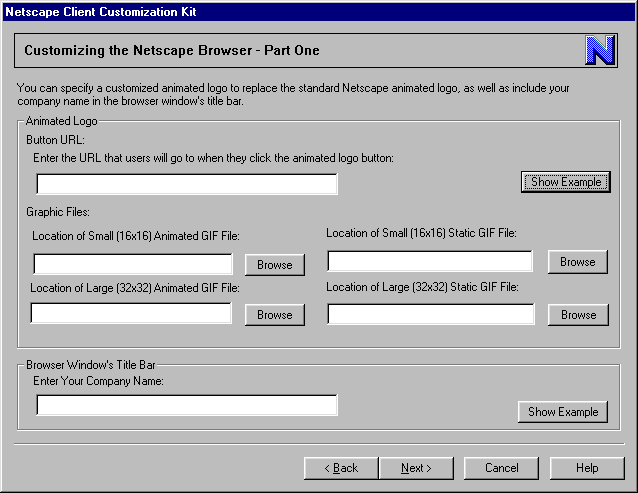
Task: Focus the Large 32x32 Static GIF field
Action: [430, 314]
